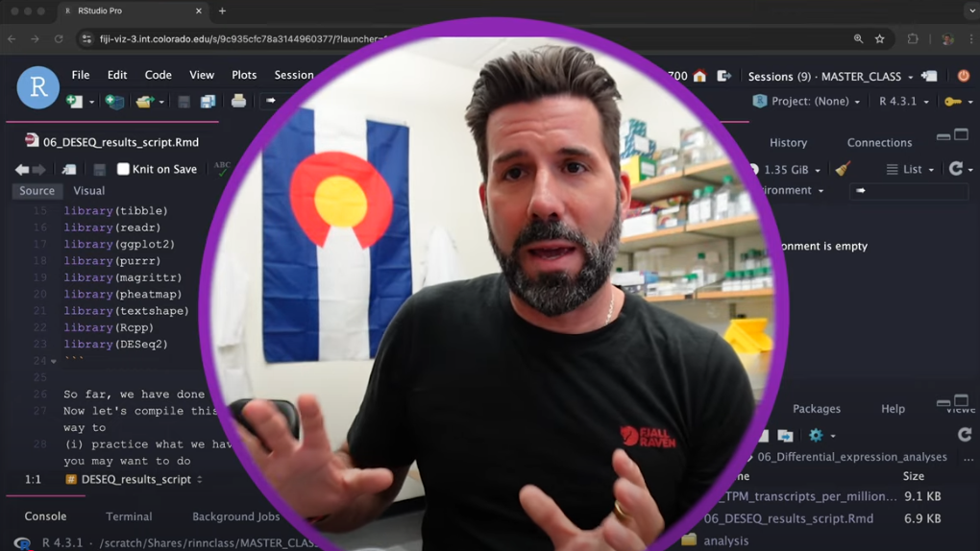Select the 06_DESEQ_results_script.Rmd editor tab

pyautogui.click(x=111, y=142)
